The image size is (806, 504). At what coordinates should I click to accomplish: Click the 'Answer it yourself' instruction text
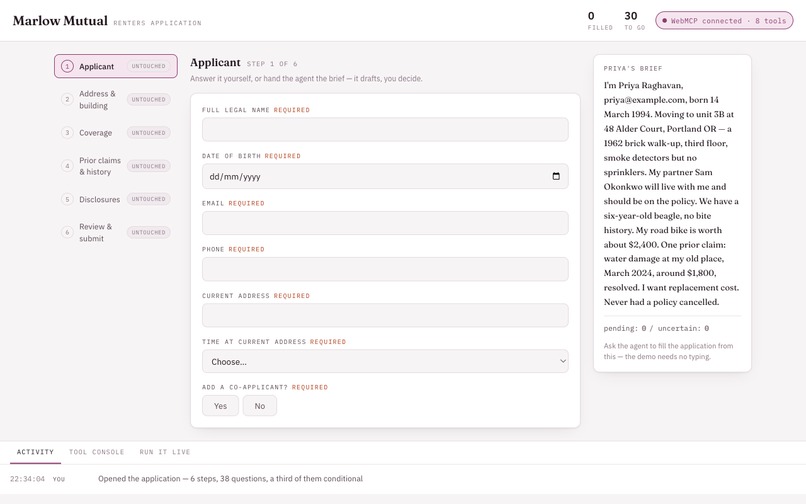[x=306, y=79]
